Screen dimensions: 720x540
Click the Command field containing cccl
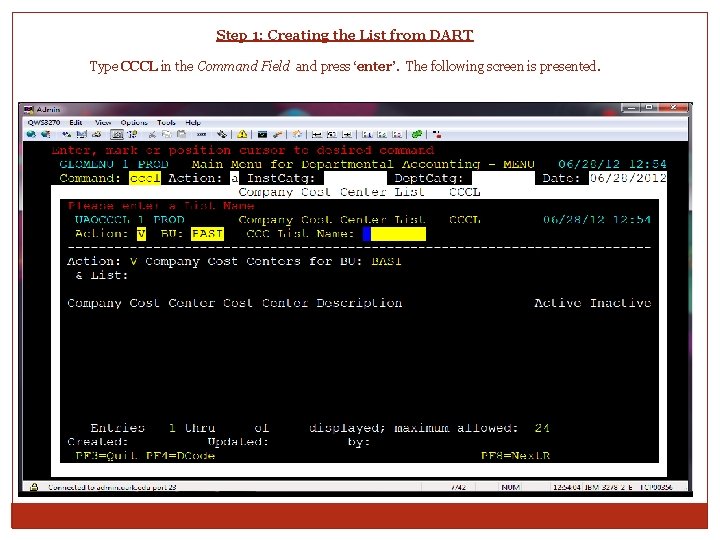click(145, 178)
